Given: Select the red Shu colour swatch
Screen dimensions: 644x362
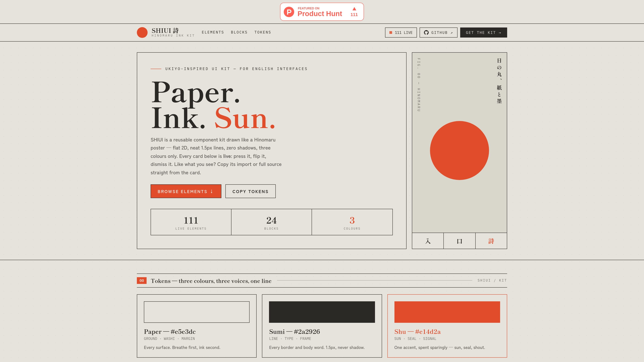Looking at the screenshot, I should pyautogui.click(x=447, y=312).
